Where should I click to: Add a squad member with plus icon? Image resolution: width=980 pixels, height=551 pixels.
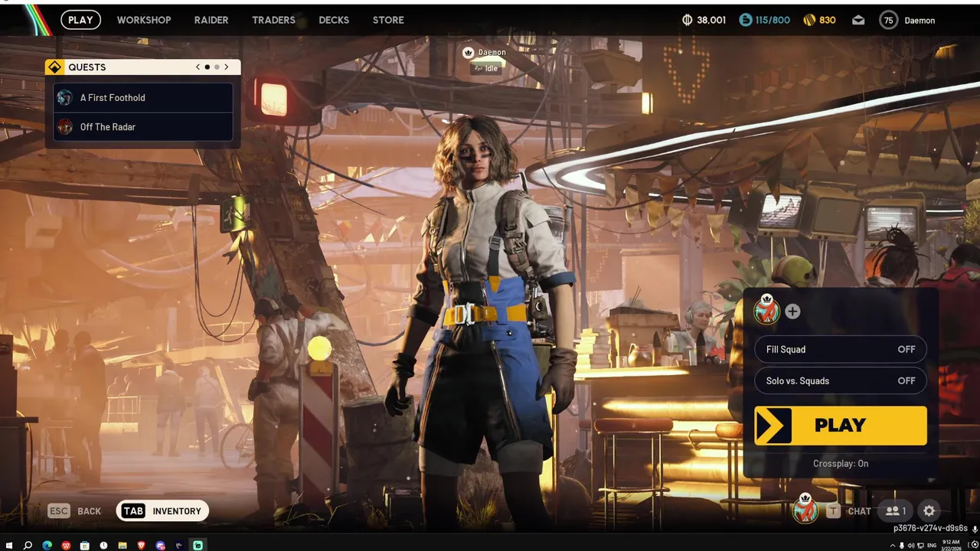tap(792, 311)
